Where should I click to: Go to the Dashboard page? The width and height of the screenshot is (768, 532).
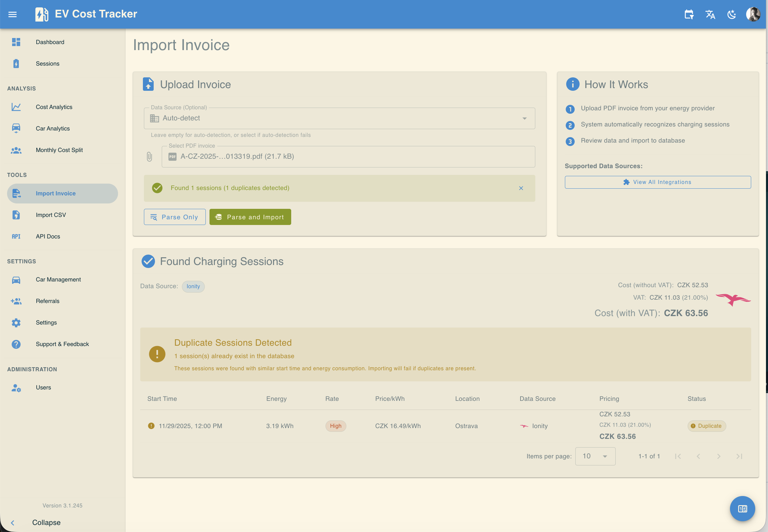(x=50, y=42)
